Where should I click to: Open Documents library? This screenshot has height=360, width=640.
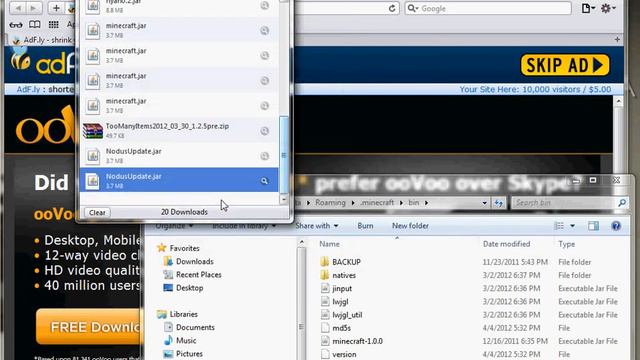195,327
